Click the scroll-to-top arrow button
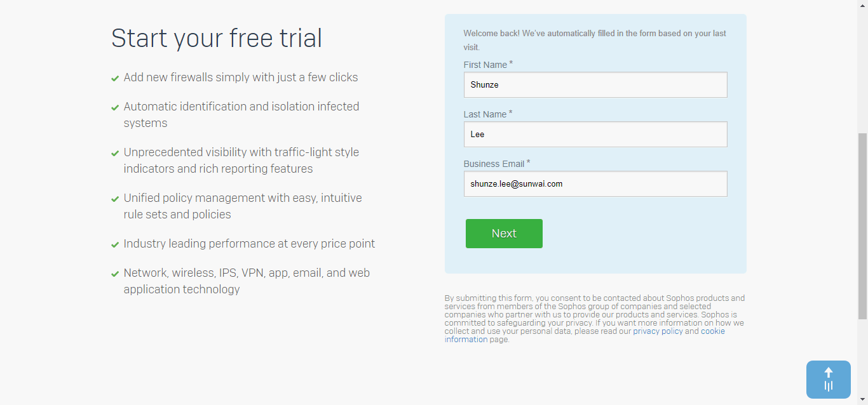This screenshot has height=405, width=868. pyautogui.click(x=828, y=380)
